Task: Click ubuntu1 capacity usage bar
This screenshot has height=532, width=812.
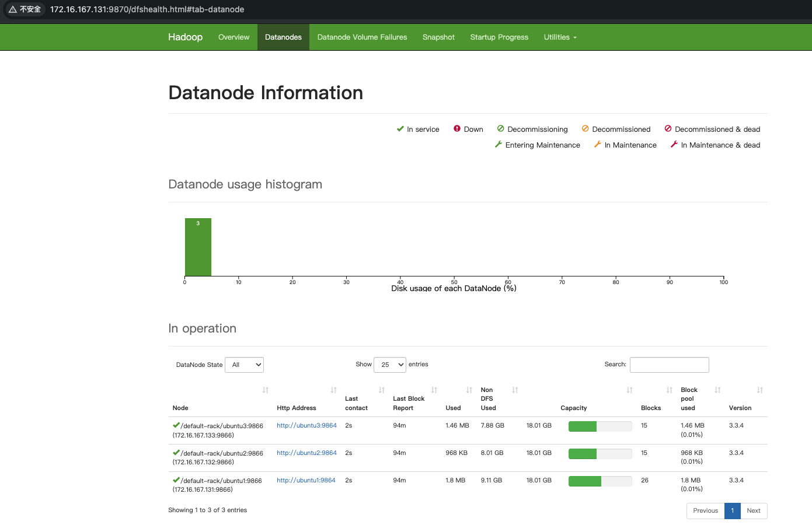Action: pyautogui.click(x=600, y=481)
